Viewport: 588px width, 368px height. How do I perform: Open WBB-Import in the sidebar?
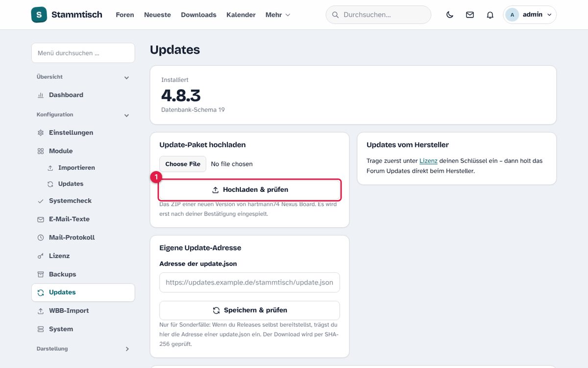(x=83, y=311)
